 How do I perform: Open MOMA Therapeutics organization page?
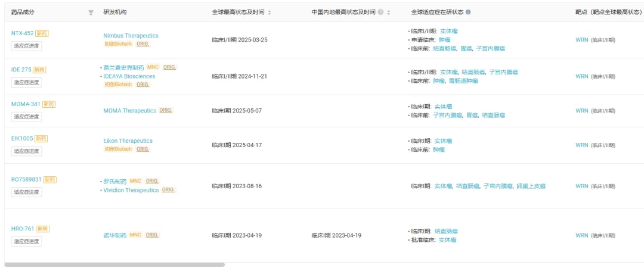tap(129, 111)
